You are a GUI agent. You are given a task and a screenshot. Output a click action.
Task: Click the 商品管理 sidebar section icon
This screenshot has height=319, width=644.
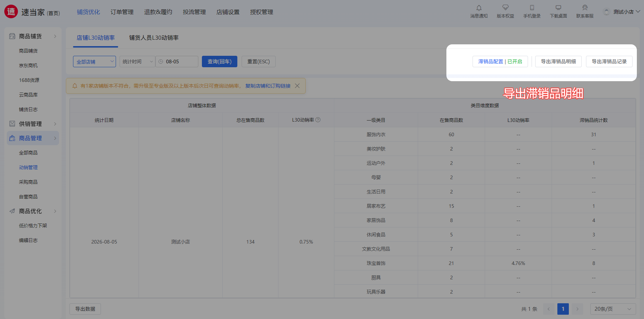(12, 138)
